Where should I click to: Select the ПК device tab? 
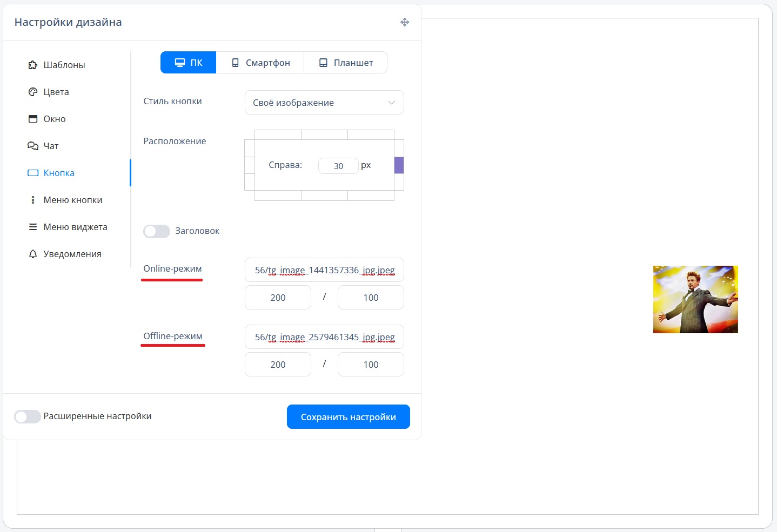coord(188,63)
